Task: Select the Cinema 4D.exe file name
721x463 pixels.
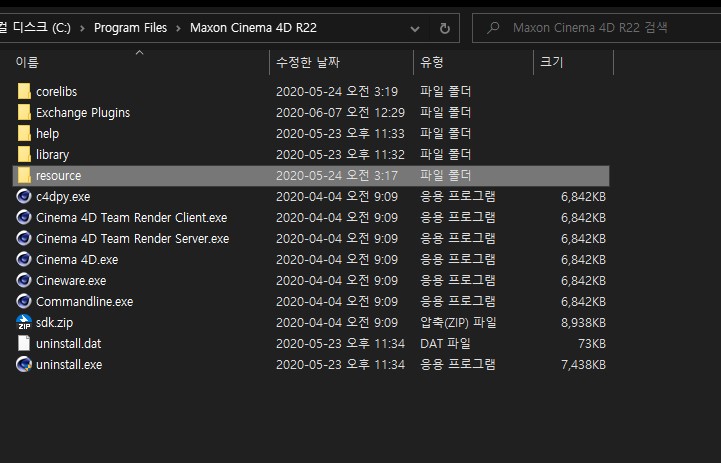Action: tap(77, 259)
